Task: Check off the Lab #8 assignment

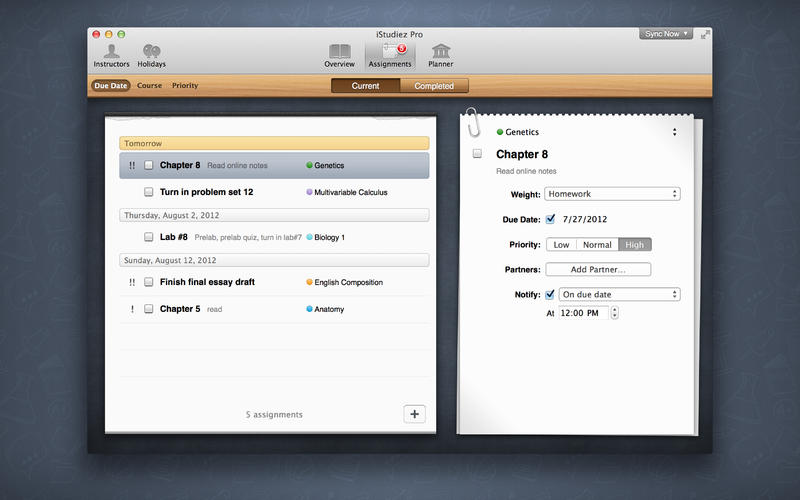Action: [148, 238]
